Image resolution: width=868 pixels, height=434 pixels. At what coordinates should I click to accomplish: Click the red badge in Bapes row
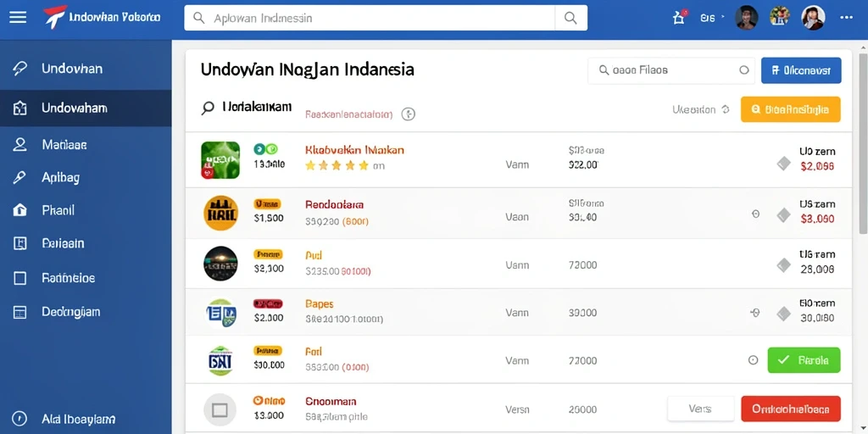(268, 303)
